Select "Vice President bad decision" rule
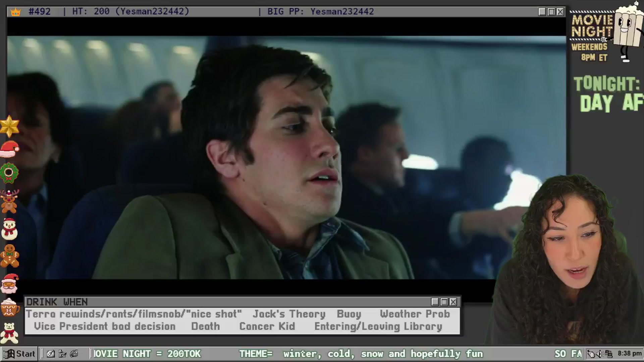Viewport: 644px width, 362px height. click(105, 326)
